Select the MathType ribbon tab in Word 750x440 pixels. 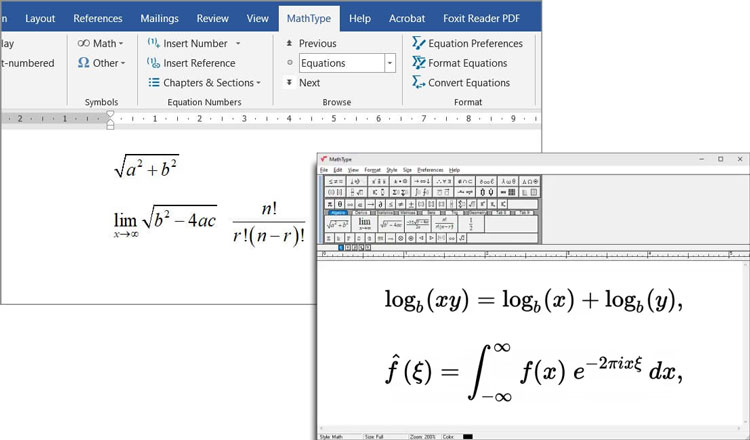pyautogui.click(x=309, y=18)
